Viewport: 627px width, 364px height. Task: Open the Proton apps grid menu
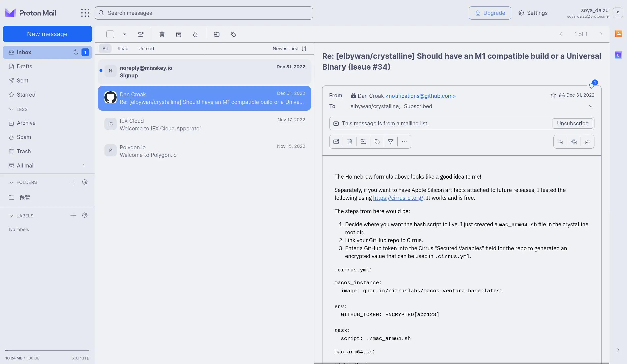[x=85, y=13]
